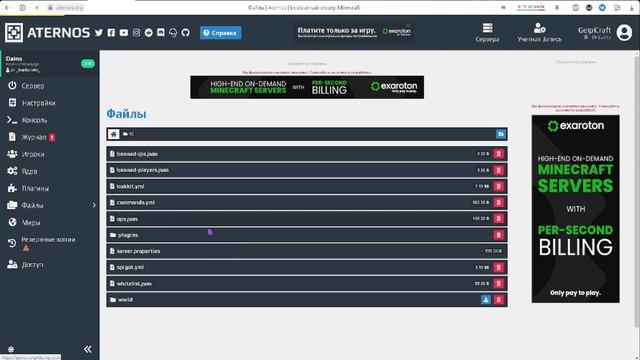This screenshot has width=640, height=360.
Task: Click the header exaroton pay-for-play ad
Action: coord(354,33)
